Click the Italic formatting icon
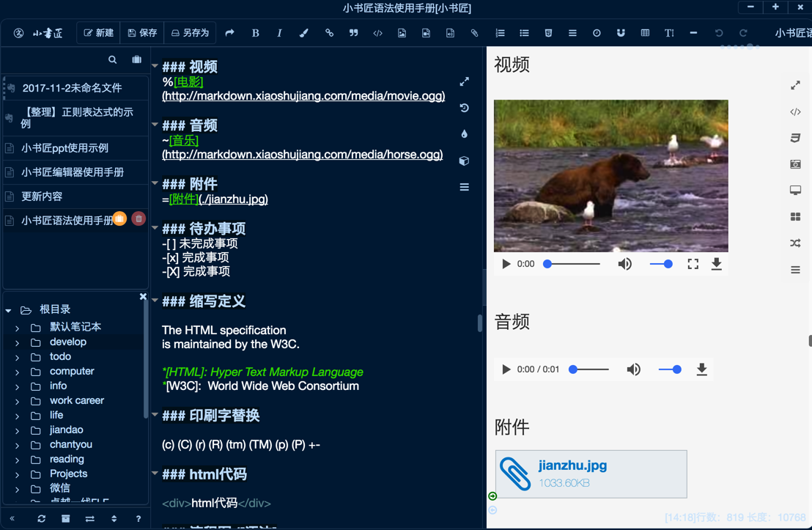 tap(280, 33)
